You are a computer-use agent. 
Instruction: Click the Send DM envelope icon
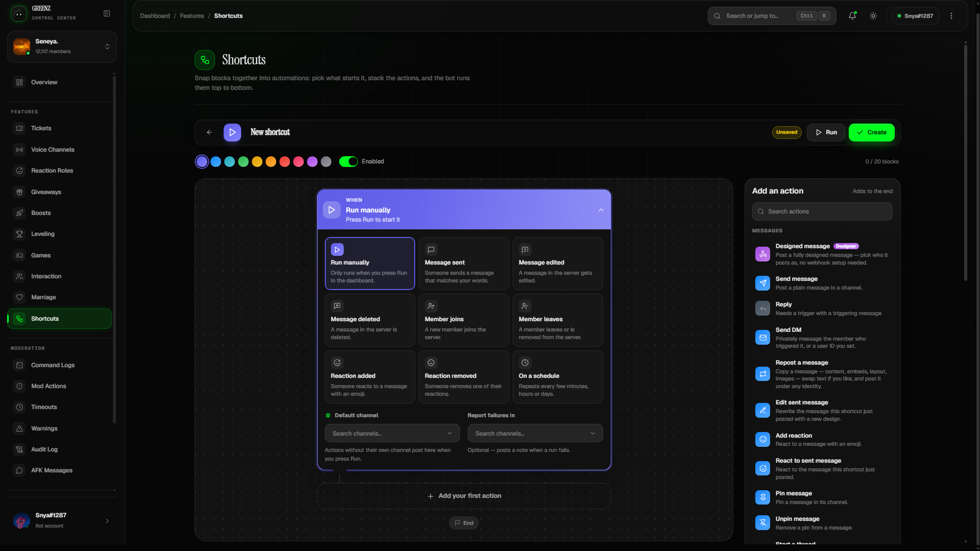point(762,338)
